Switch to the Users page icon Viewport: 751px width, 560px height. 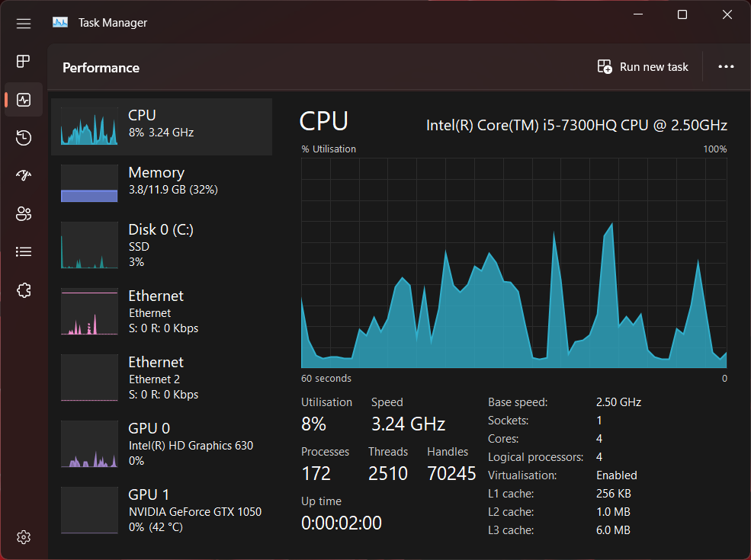click(24, 214)
